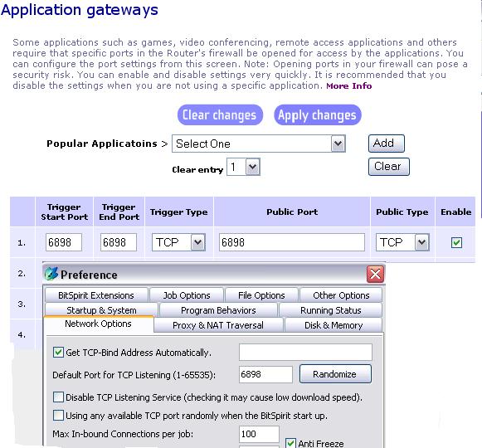Click the Trigger Type column header
Screen dimensions: 482x448
point(179,212)
